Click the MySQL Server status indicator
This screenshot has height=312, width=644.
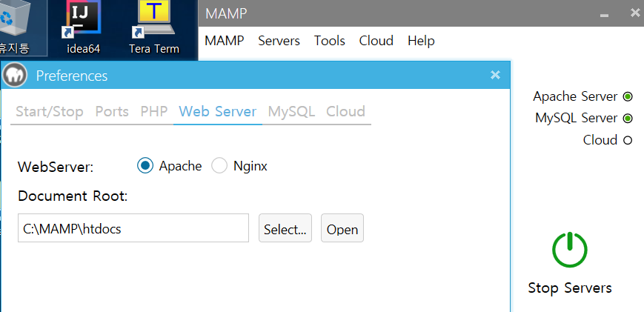pos(628,119)
